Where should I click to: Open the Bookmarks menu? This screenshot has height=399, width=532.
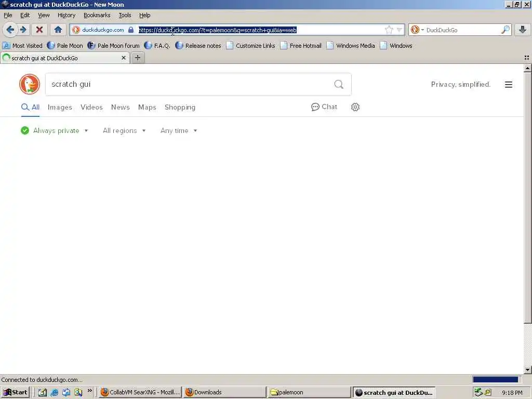97,15
